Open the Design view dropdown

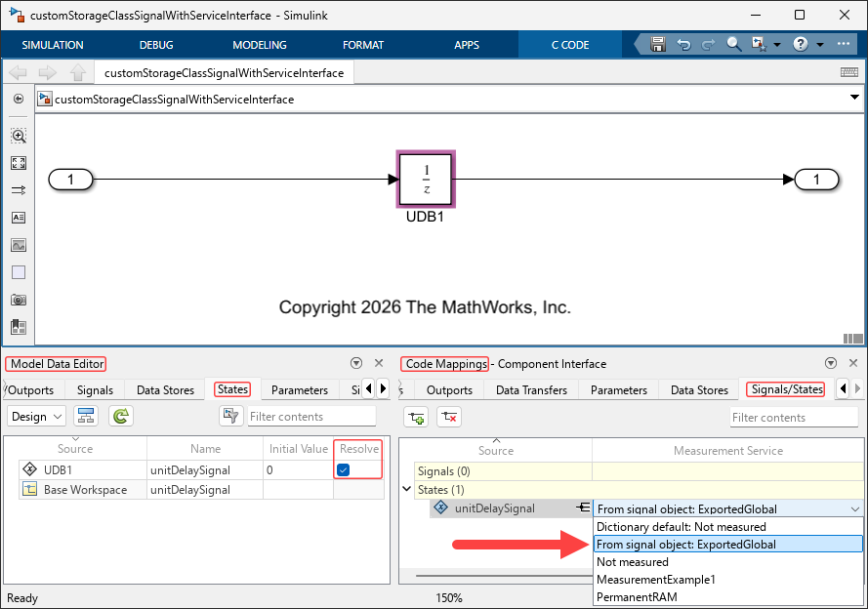[36, 417]
